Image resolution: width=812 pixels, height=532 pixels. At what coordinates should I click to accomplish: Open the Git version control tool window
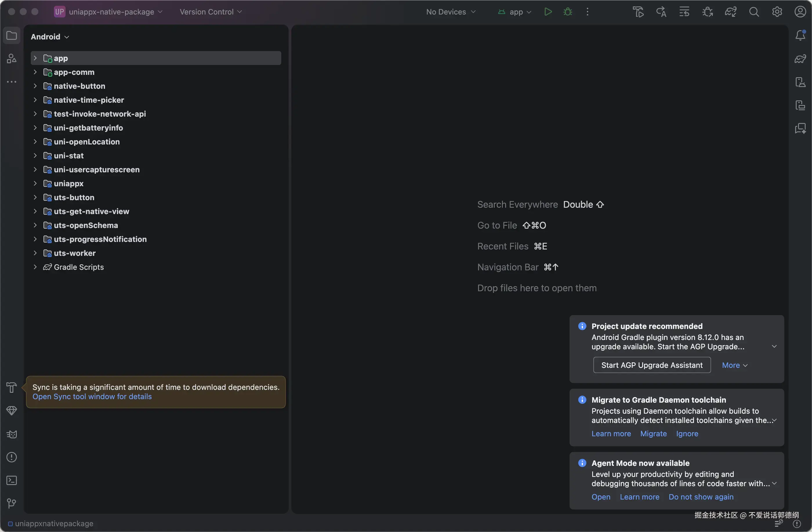[12, 503]
